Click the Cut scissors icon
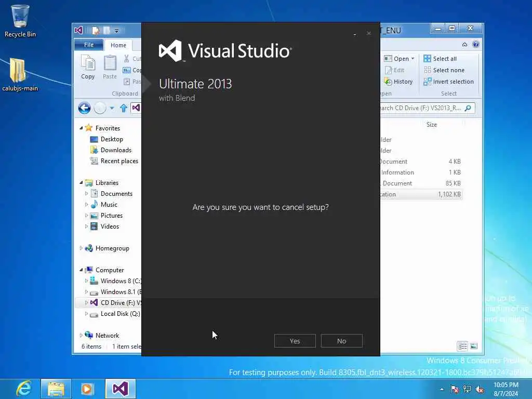 (127, 59)
